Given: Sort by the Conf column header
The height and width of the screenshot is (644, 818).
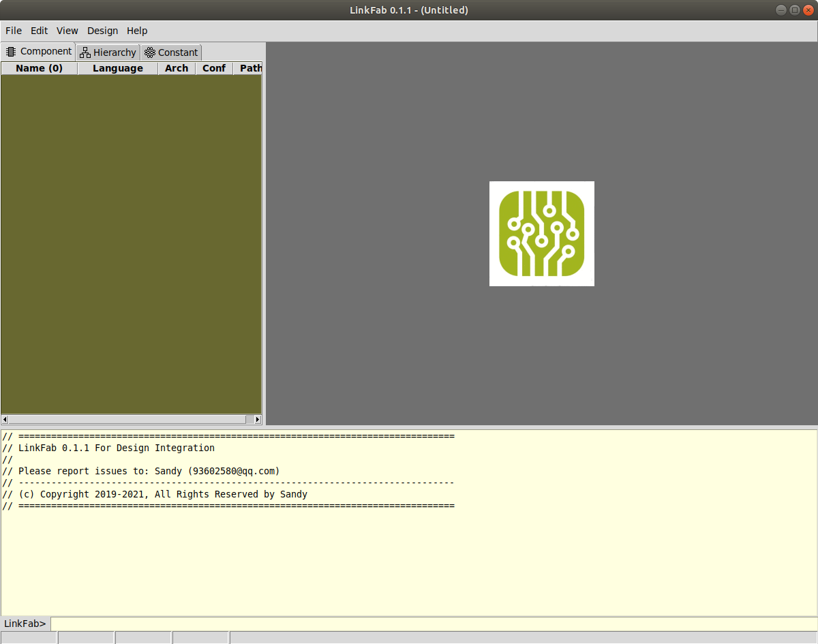Looking at the screenshot, I should (214, 68).
